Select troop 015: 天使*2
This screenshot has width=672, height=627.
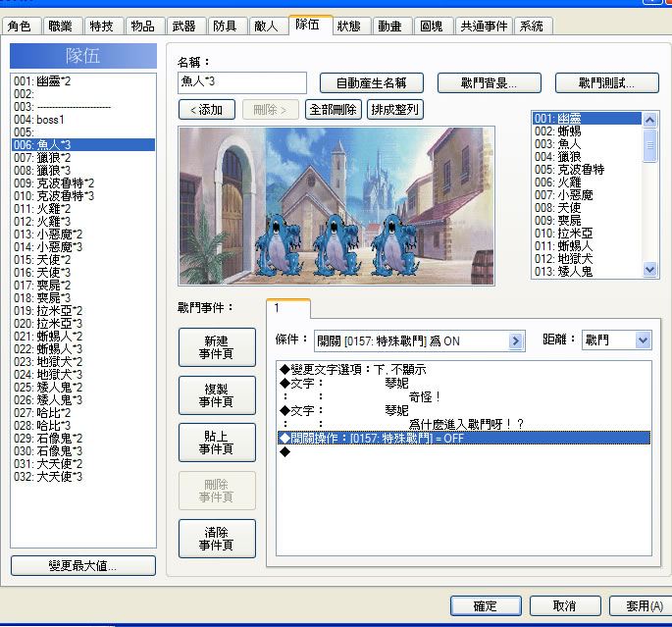click(83, 260)
